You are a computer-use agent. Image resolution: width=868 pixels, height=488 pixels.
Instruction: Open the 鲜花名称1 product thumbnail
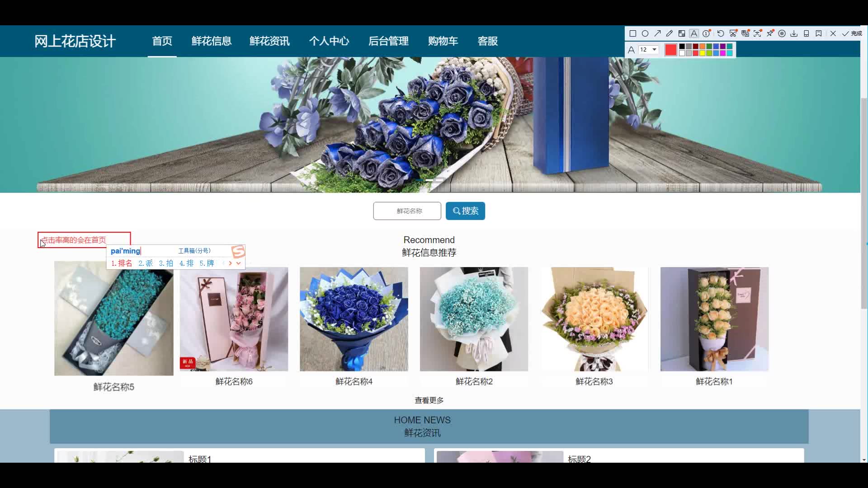(x=714, y=319)
